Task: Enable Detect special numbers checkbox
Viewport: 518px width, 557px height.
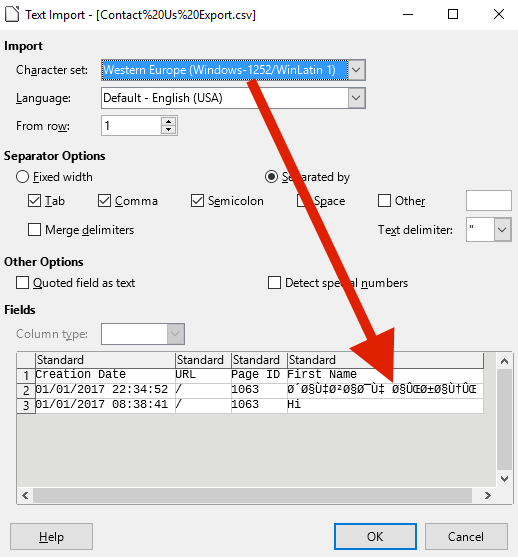Action: (274, 283)
